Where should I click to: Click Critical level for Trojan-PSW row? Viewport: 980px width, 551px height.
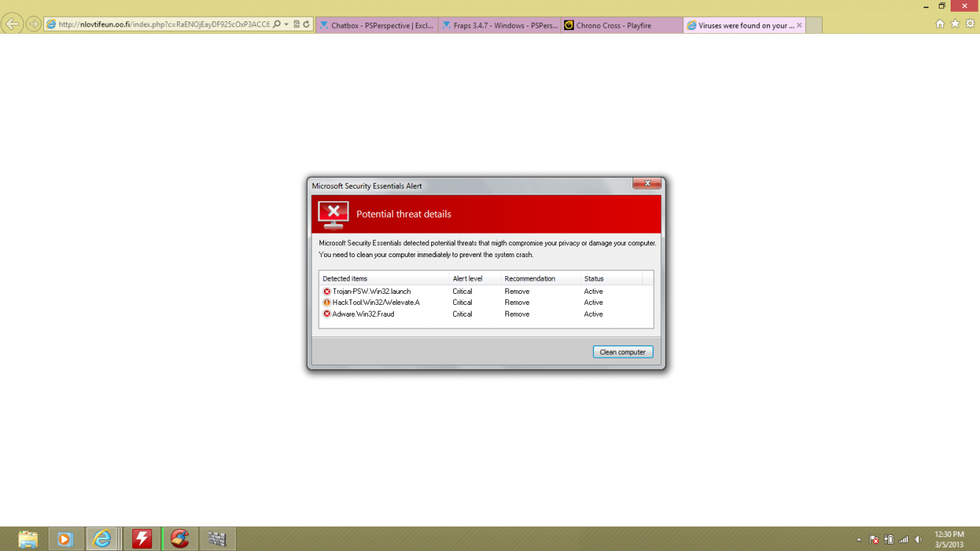pyautogui.click(x=462, y=292)
